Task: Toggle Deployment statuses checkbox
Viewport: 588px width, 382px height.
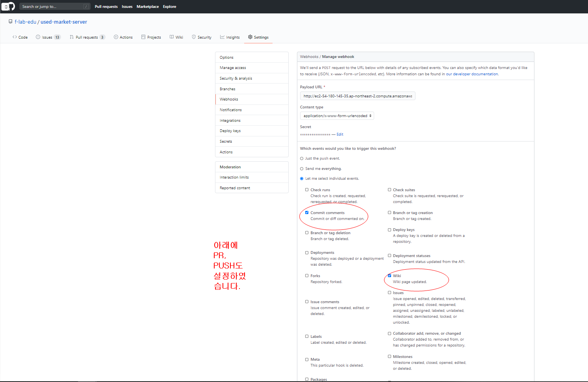Action: tap(390, 255)
